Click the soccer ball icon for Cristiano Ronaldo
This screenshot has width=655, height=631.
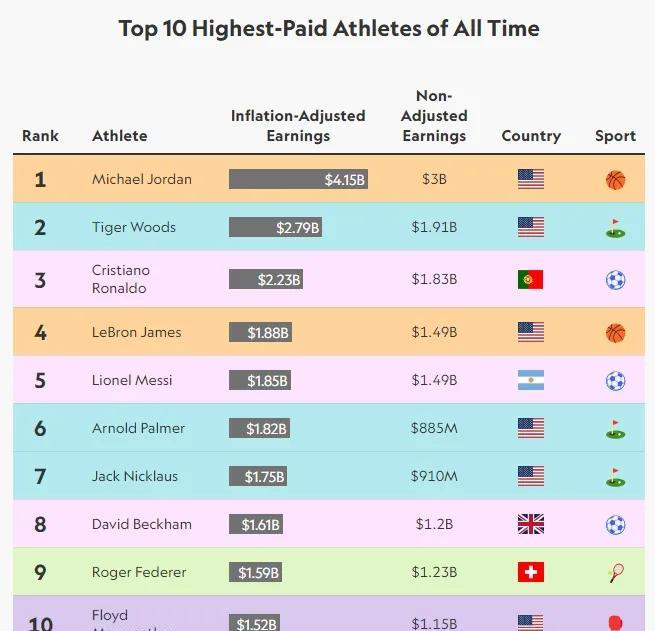coord(615,280)
